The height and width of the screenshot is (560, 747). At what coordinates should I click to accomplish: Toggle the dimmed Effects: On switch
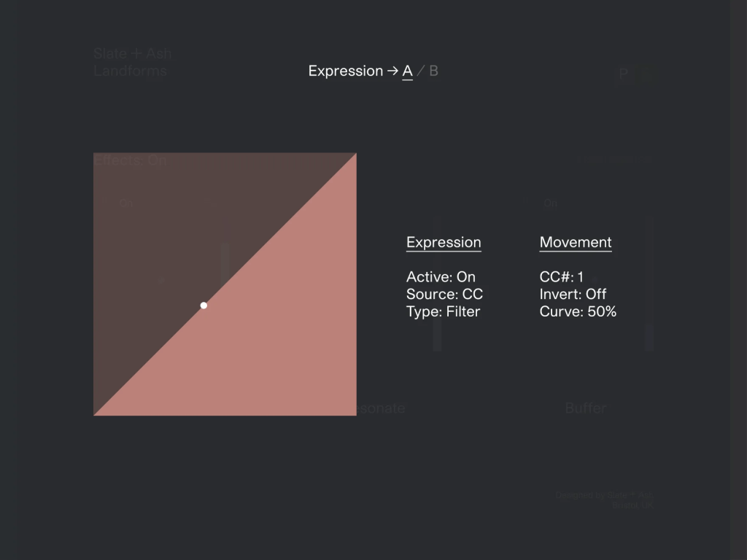pos(131,160)
